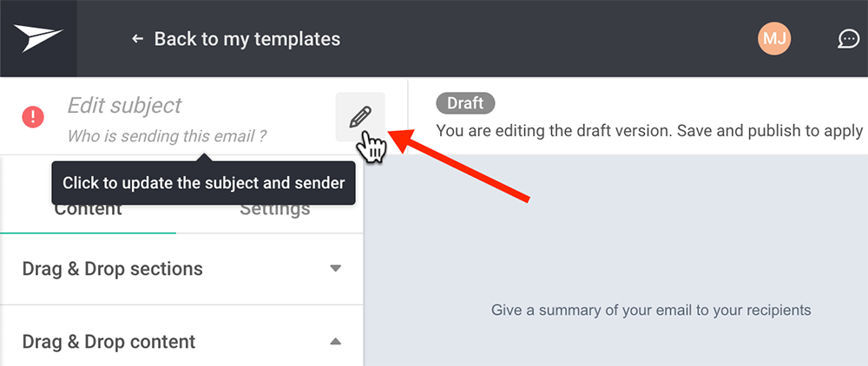868x366 pixels.
Task: Click the draft version notice message
Action: (x=652, y=130)
